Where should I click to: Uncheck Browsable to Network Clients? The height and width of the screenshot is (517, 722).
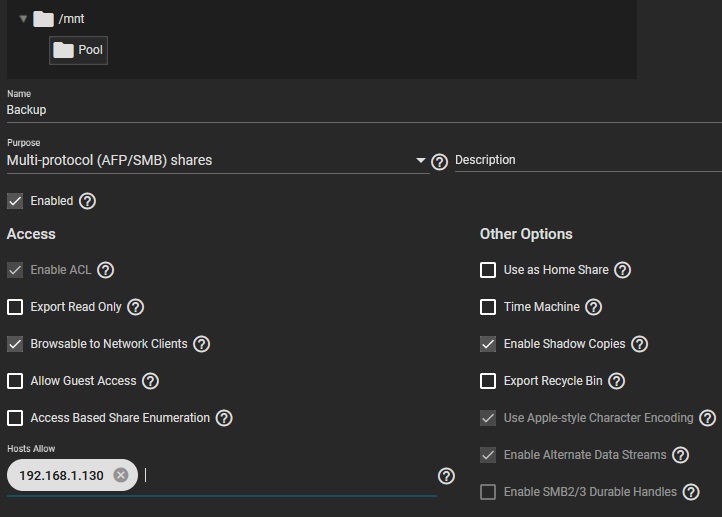[x=15, y=344]
